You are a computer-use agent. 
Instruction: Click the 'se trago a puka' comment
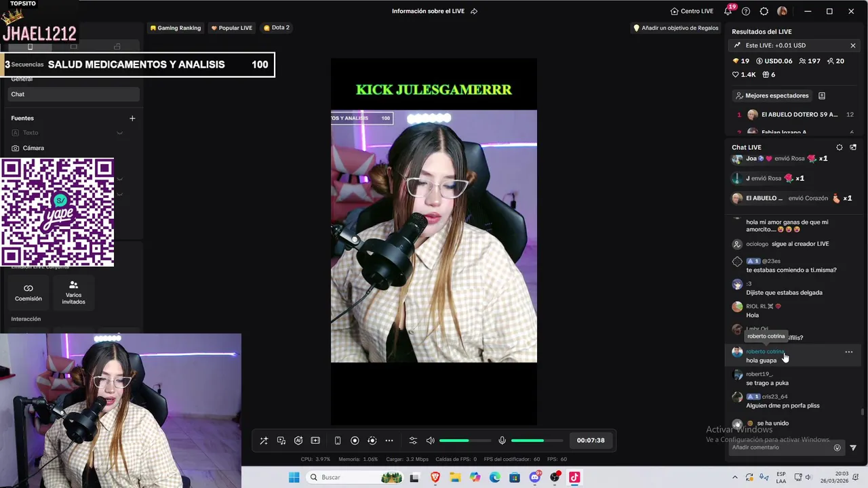767,383
